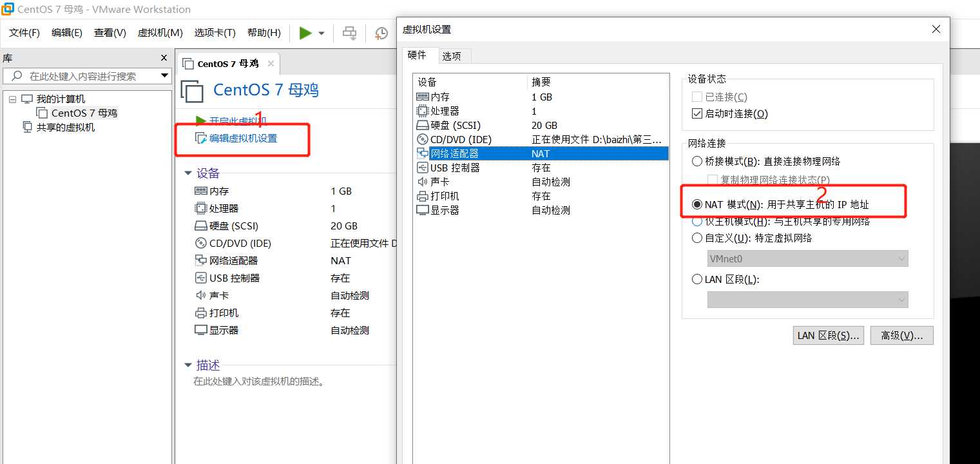
Task: Click the 开启此虚拟机 link
Action: coord(238,121)
